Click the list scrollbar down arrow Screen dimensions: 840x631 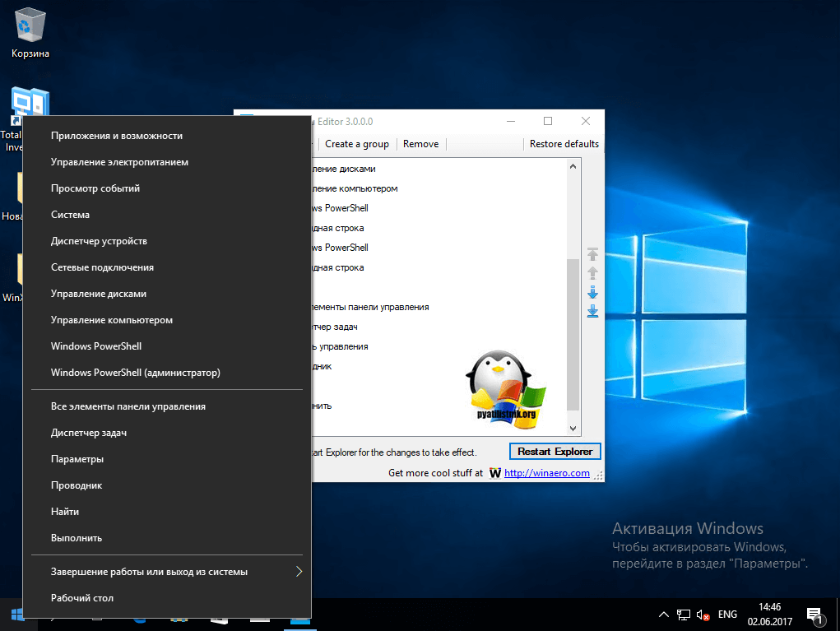click(x=573, y=428)
